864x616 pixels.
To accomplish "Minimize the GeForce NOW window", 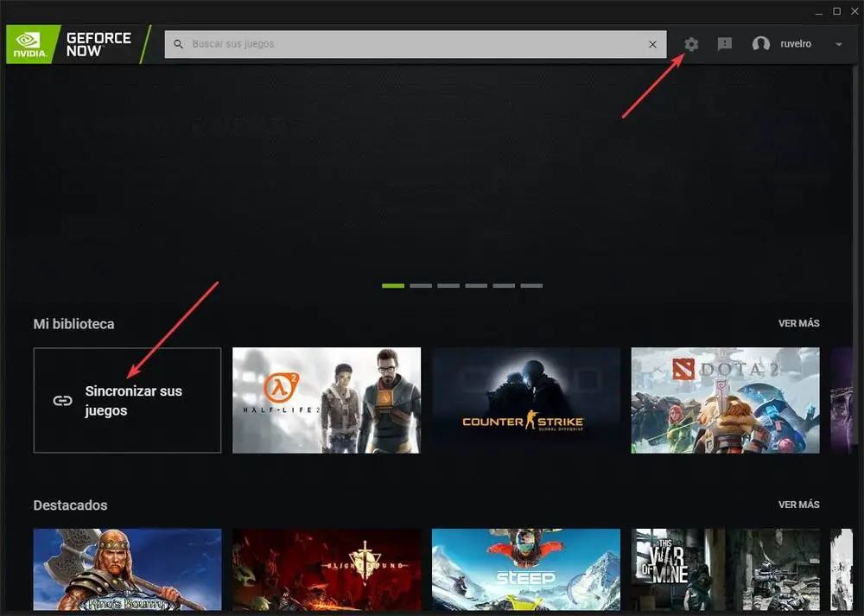I will [x=819, y=11].
